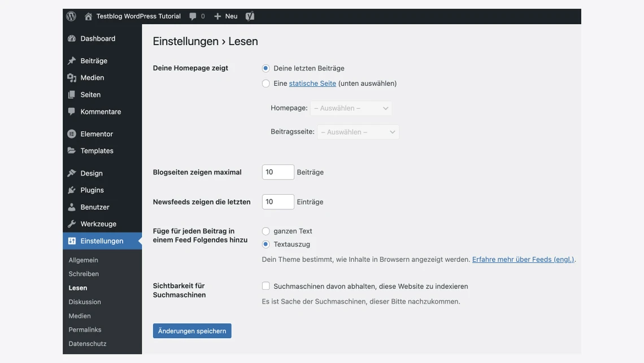Open the Homepage selection dropdown
Screen dimensions: 644x363
click(351, 108)
